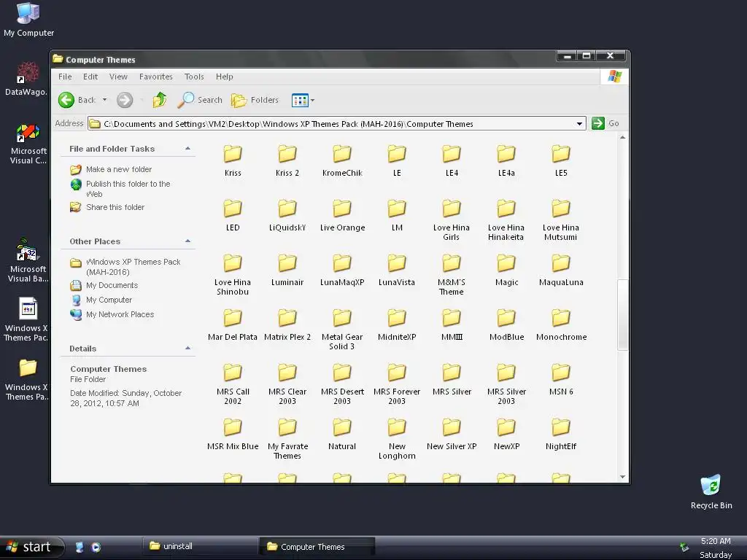Open the Back history dropdown arrow
The image size is (747, 560).
point(105,100)
